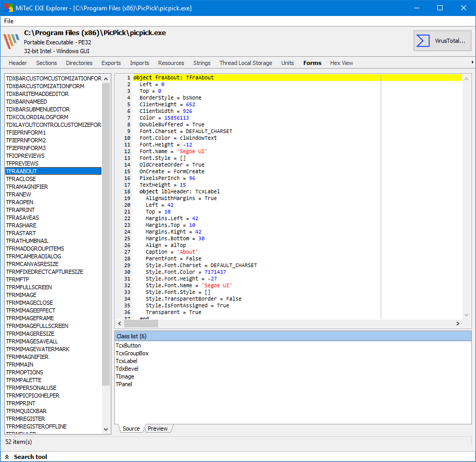This screenshot has width=476, height=462.
Task: Switch to the Header tab
Action: (x=18, y=63)
